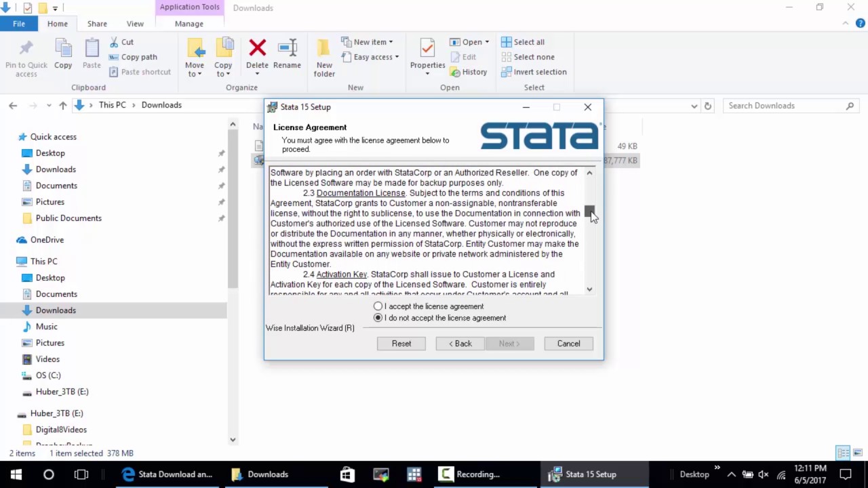The height and width of the screenshot is (488, 868).
Task: Open the New item dropdown
Action: [x=367, y=42]
